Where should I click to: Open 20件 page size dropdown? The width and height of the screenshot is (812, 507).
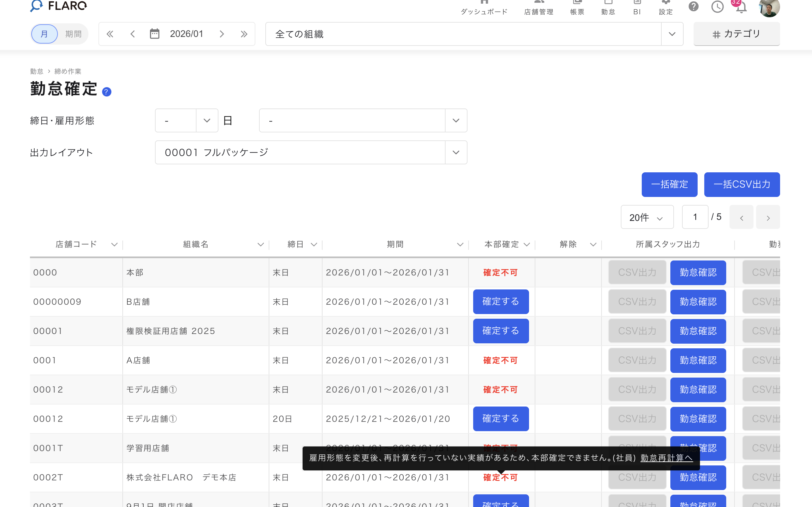point(647,217)
